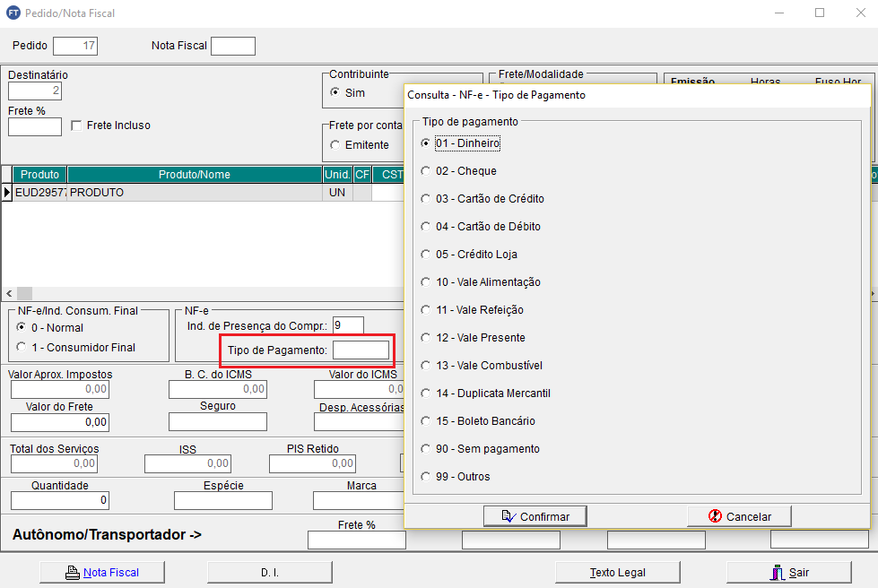Select 99 - Outros payment option
The height and width of the screenshot is (588, 878).
456,477
